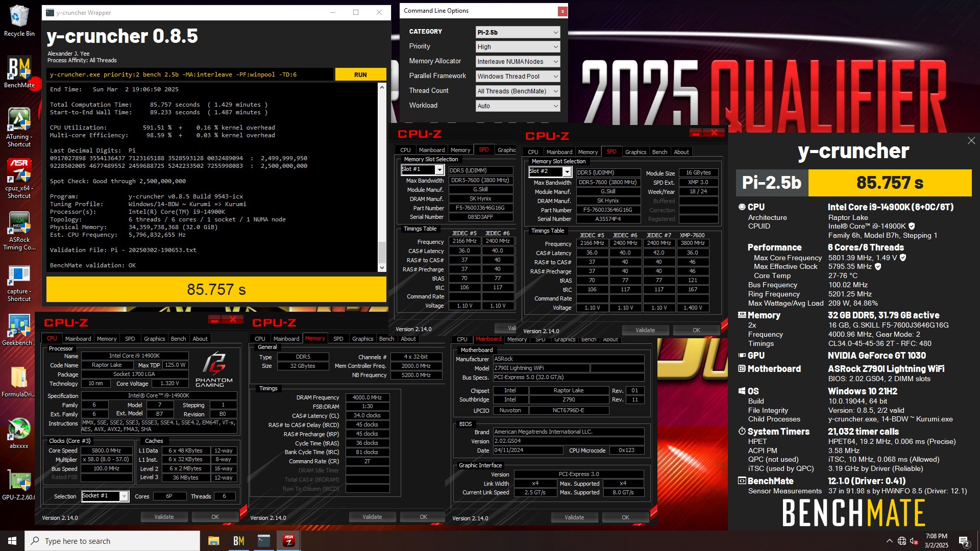The height and width of the screenshot is (551, 980).
Task: Click the muted volume tray icon
Action: [915, 541]
